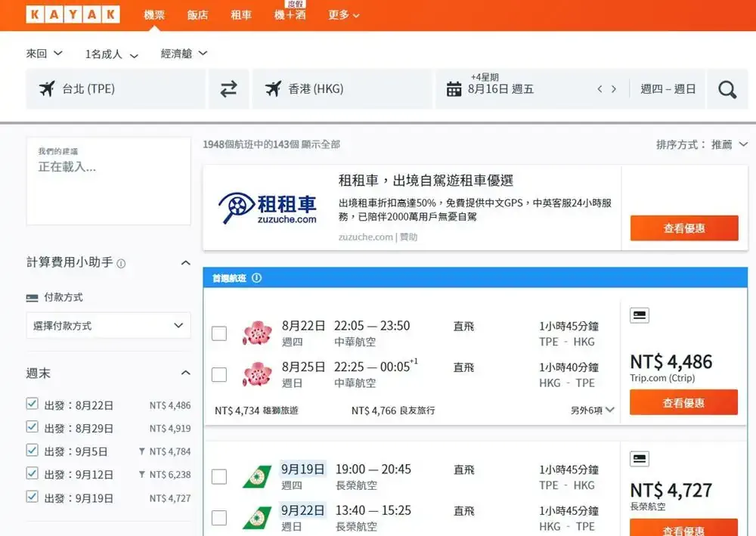Select the 8月25日 22:25 return flight checkbox
This screenshot has width=756, height=536.
pyautogui.click(x=219, y=374)
